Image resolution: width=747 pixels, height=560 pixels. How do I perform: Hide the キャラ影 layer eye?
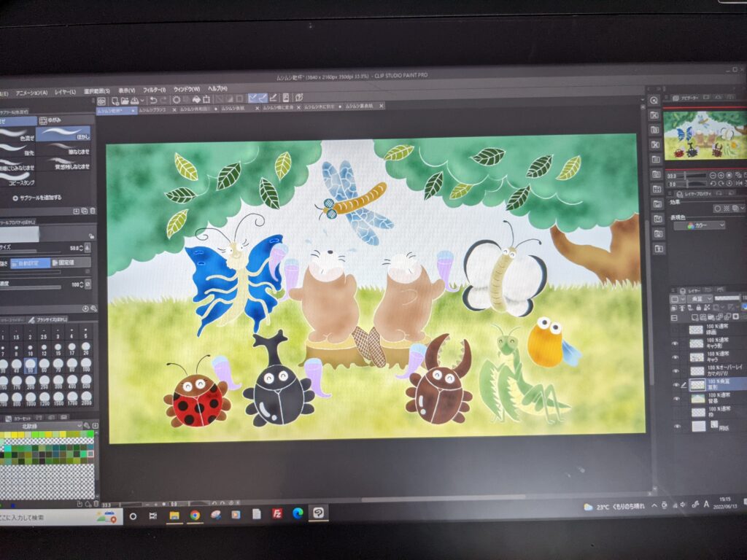676,344
